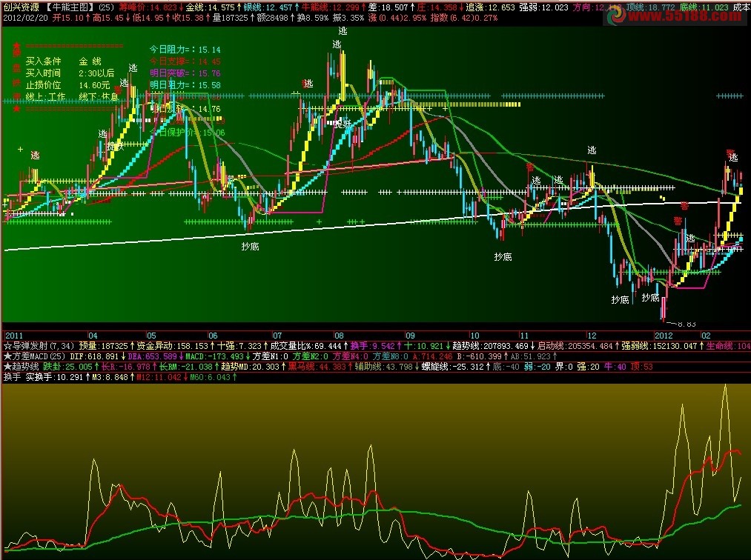Click the DEA:653.589 value

152,356
